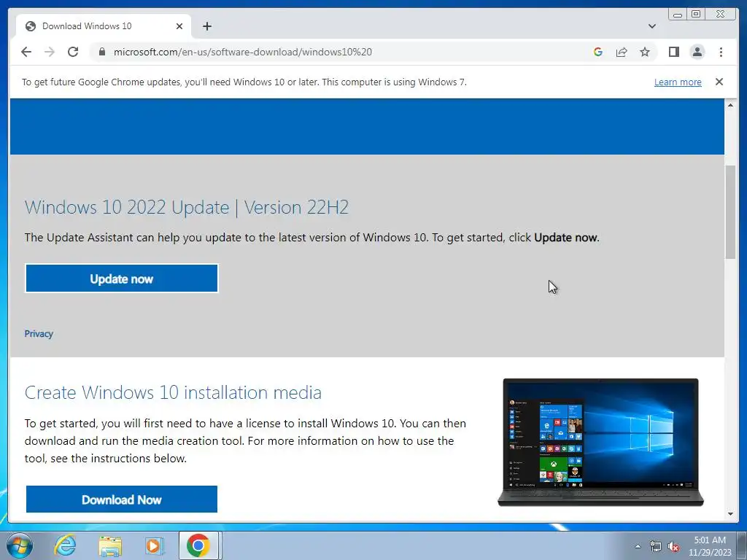747x560 pixels.
Task: Open Chrome profile avatar menu
Action: tap(697, 52)
